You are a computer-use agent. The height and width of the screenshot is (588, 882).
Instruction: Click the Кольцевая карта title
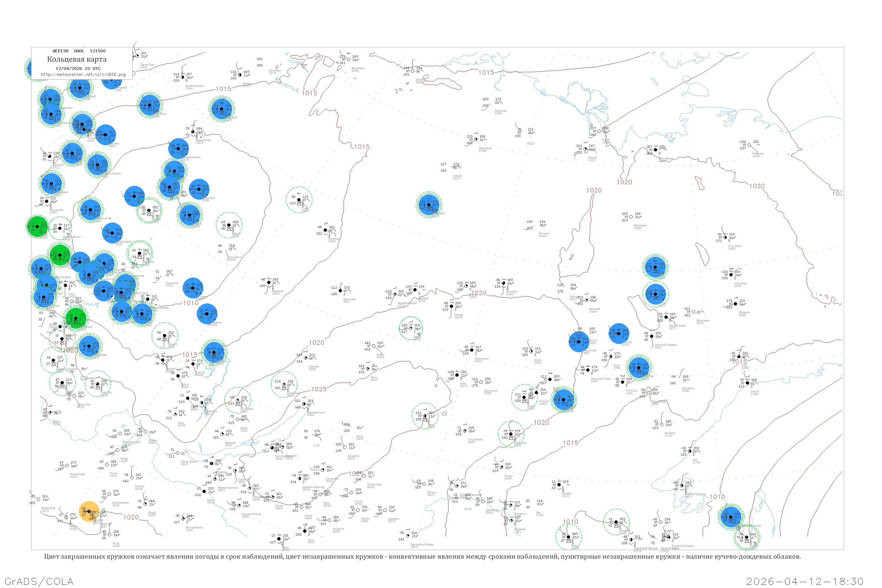pos(77,59)
